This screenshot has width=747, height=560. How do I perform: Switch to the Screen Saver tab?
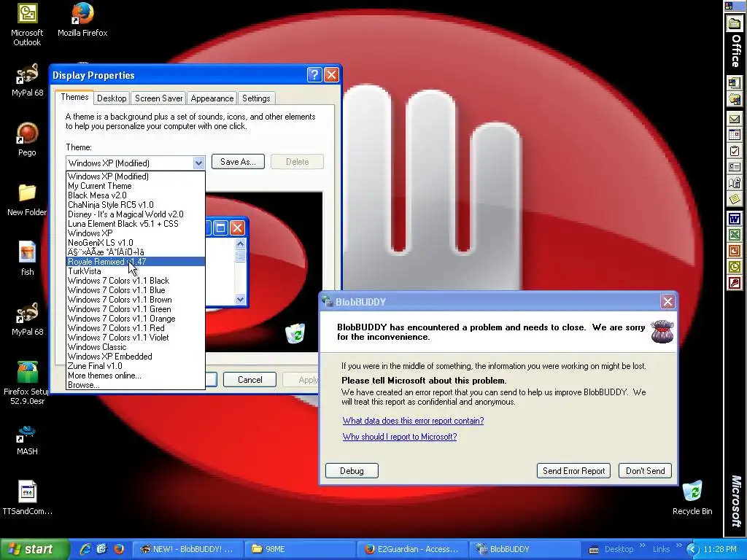(x=158, y=98)
